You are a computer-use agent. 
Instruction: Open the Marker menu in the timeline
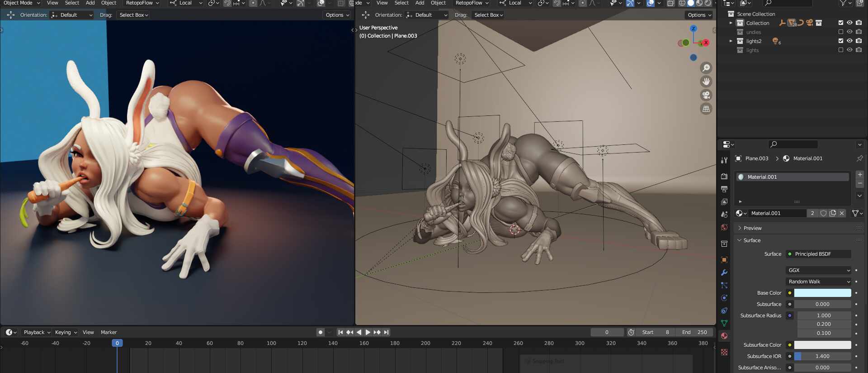(108, 332)
